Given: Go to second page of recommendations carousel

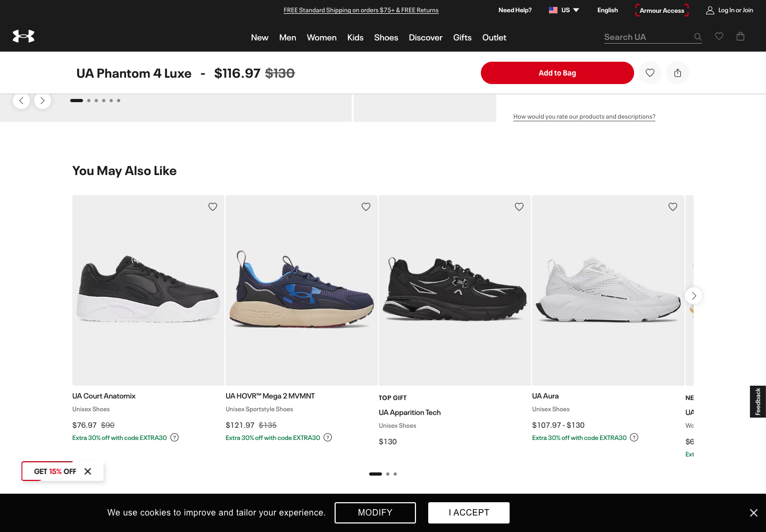Looking at the screenshot, I should (x=388, y=474).
